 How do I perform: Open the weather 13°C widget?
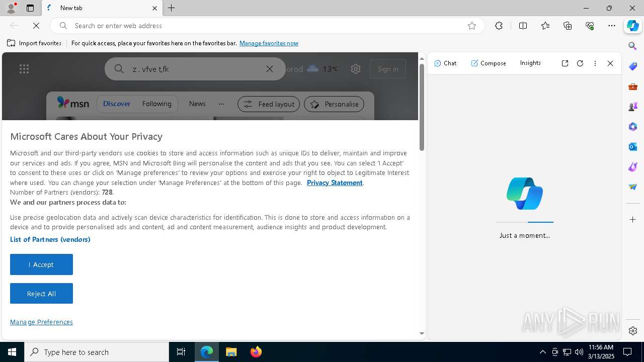pyautogui.click(x=322, y=69)
